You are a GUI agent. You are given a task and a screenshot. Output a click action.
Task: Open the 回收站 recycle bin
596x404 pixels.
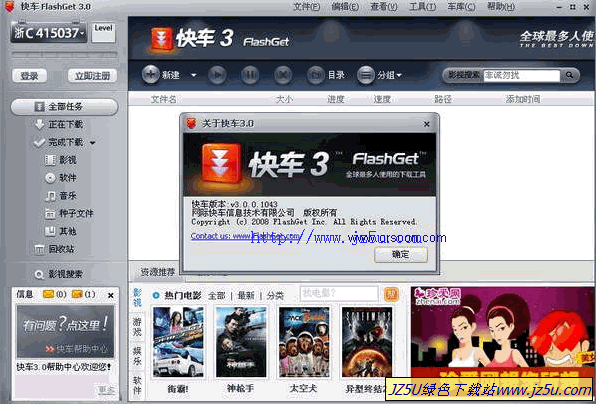54,249
